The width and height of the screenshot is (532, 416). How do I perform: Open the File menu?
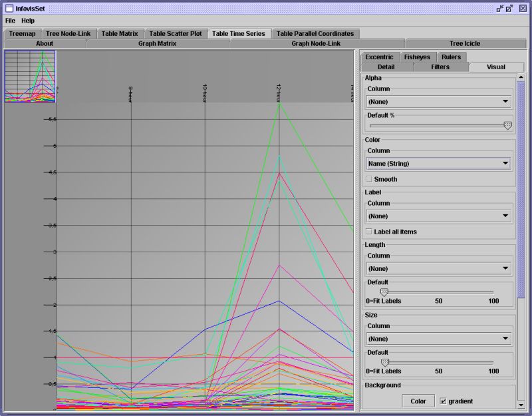tap(10, 21)
